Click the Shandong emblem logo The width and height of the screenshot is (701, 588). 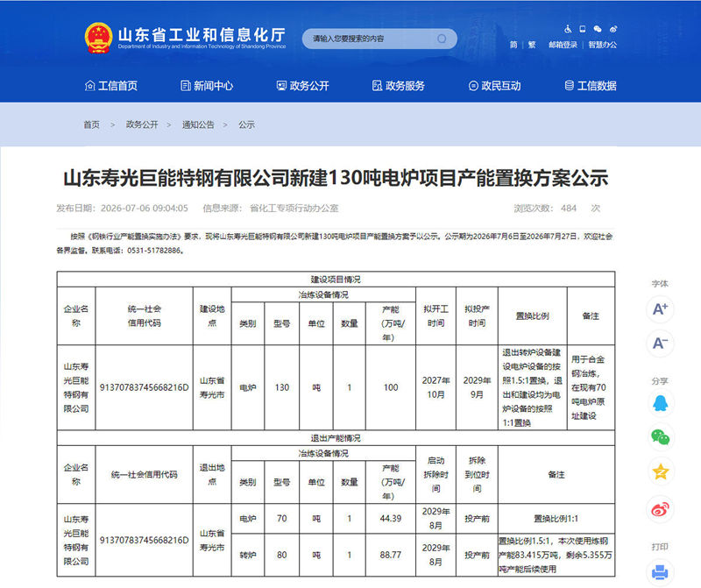[98, 38]
